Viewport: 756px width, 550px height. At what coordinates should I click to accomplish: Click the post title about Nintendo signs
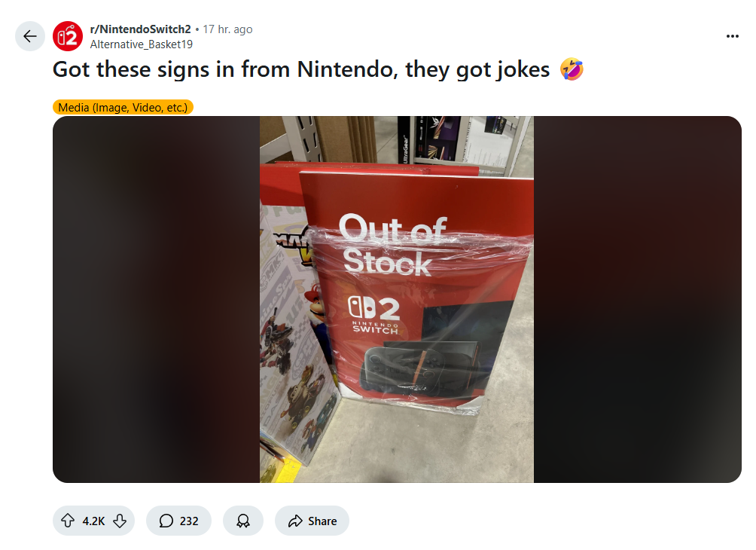click(x=301, y=70)
